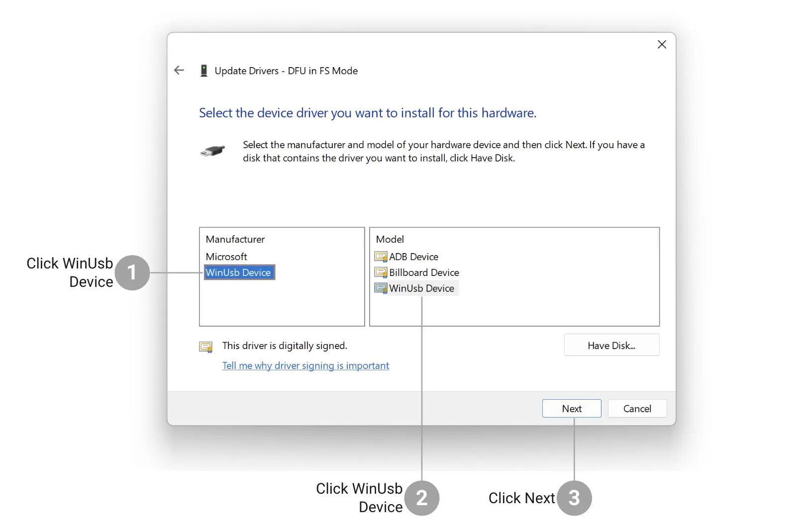Click the USB cable hardware icon
The height and width of the screenshot is (532, 791).
point(212,151)
